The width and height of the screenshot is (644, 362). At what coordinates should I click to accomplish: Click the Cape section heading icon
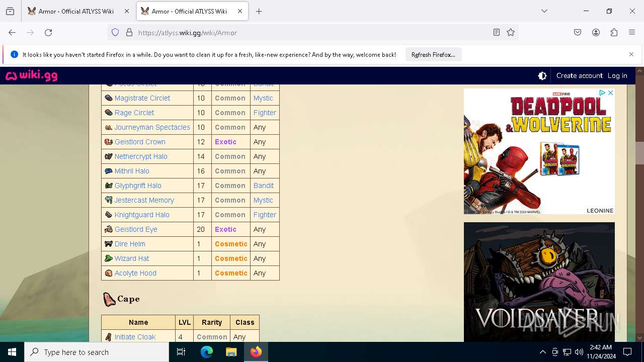[109, 299]
